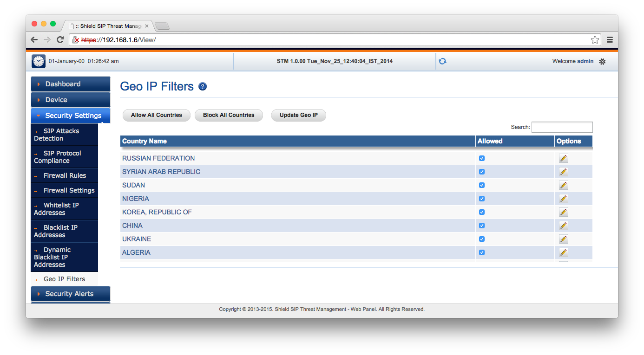This screenshot has height=355, width=644.
Task: Bookmark page with the star icon
Action: click(x=595, y=40)
